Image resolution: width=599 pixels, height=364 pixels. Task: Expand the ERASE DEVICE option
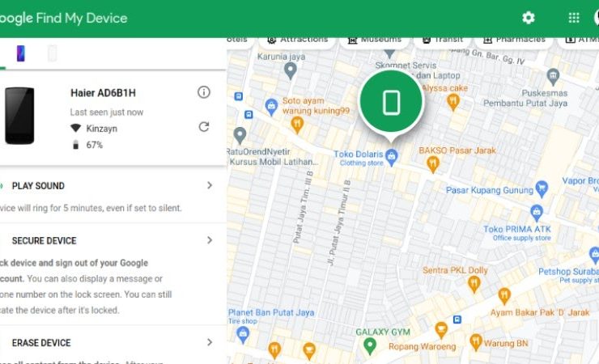coord(210,342)
